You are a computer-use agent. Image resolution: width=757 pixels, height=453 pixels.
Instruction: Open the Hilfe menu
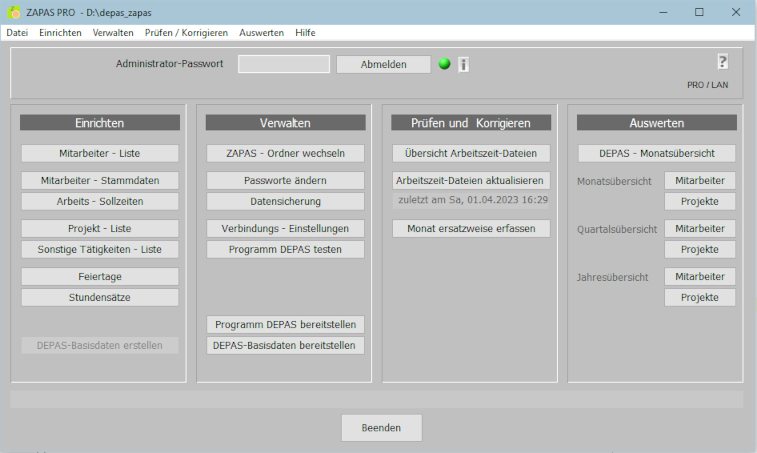(x=305, y=33)
